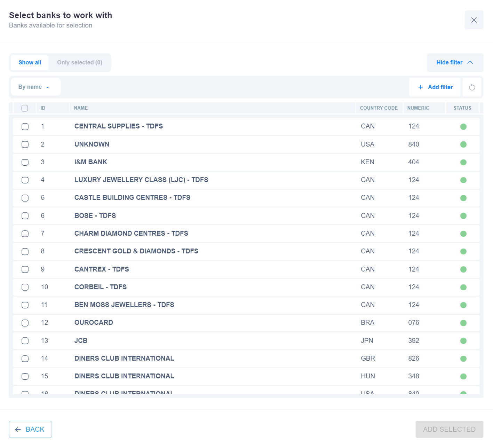Image resolution: width=493 pixels, height=448 pixels.
Task: Tick the select-all checkbox in table header
Action: (25, 108)
